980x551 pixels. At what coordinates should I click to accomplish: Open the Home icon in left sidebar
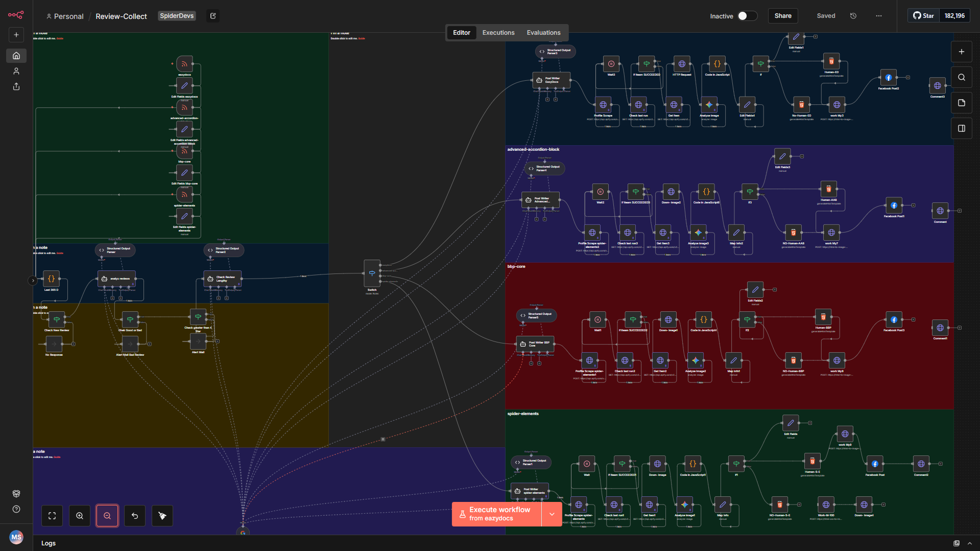[x=16, y=56]
